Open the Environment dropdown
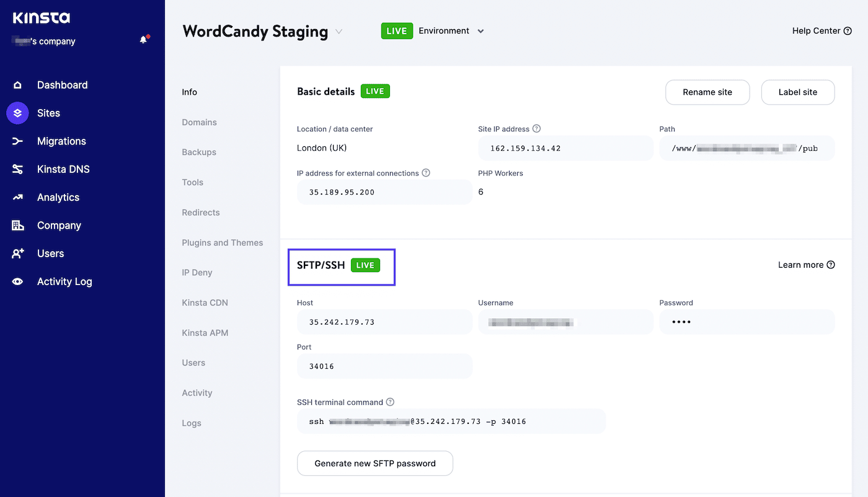868x497 pixels. (481, 30)
